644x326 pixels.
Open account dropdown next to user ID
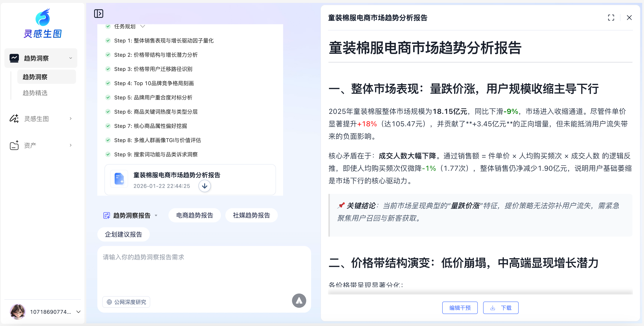[78, 312]
